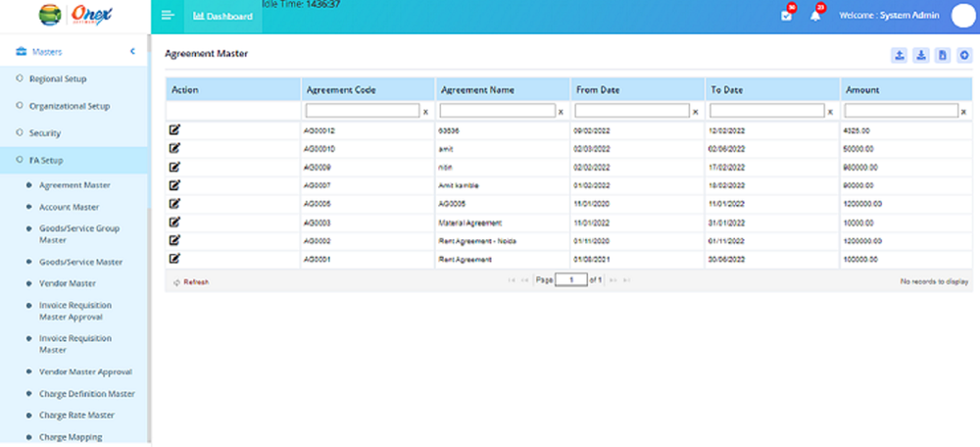Open Goods/Service Group Master item
The width and height of the screenshot is (980, 447).
79,234
